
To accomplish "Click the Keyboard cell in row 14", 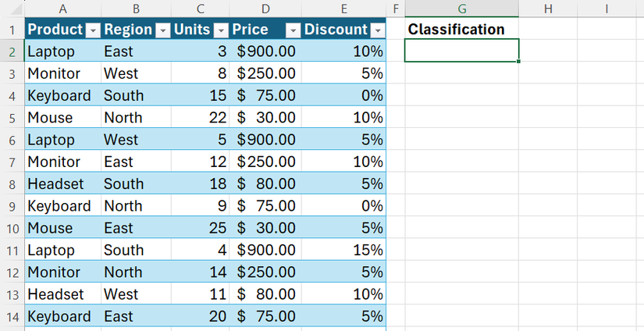I will pyautogui.click(x=63, y=317).
